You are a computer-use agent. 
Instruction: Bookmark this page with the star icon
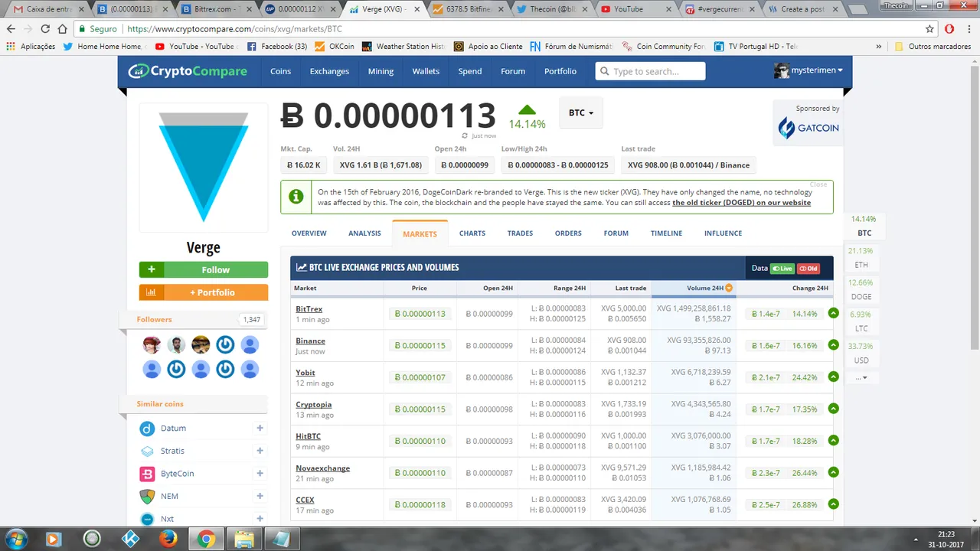coord(929,28)
